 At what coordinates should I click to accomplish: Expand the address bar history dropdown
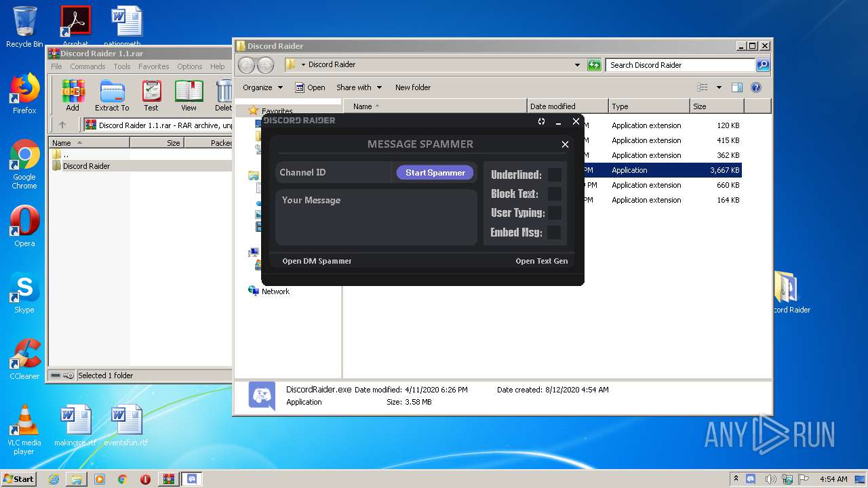[577, 65]
